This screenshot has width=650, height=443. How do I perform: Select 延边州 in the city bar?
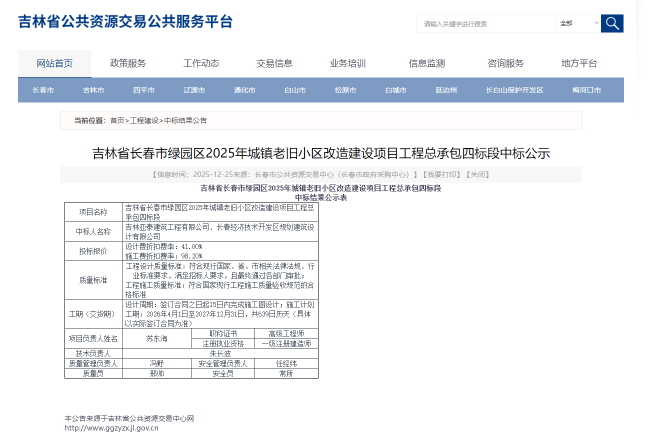446,90
